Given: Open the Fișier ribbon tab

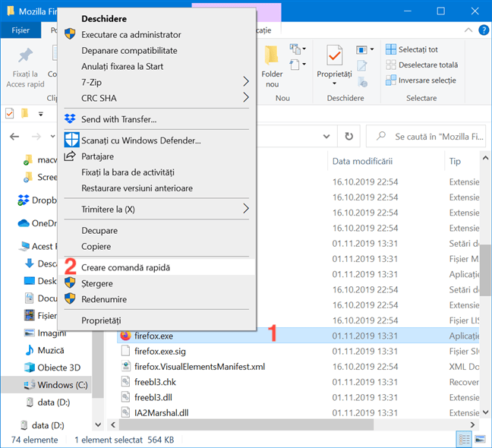Looking at the screenshot, I should pos(20,30).
